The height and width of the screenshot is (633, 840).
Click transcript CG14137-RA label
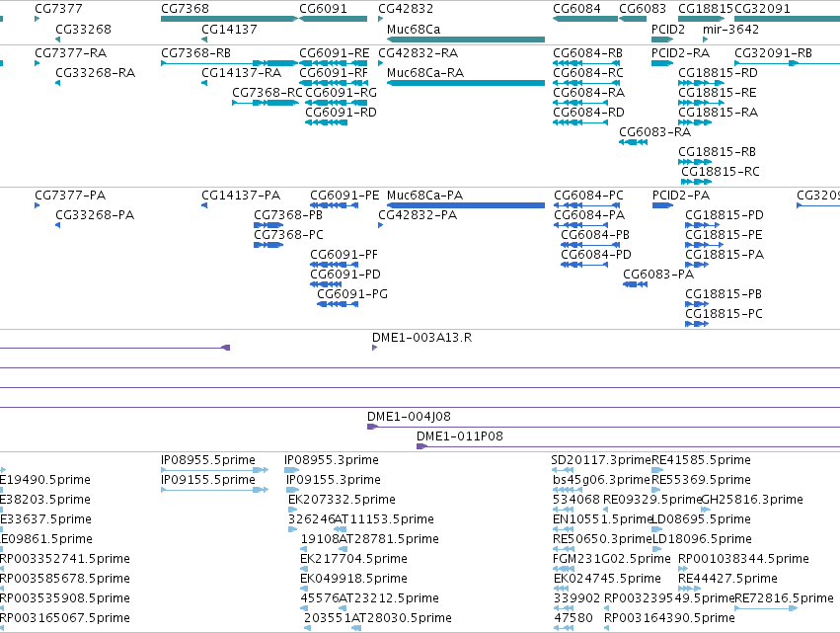click(241, 73)
